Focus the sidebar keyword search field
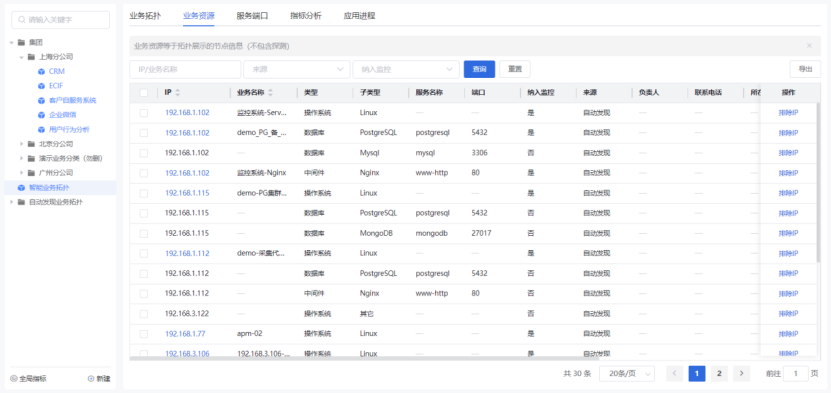Viewport: 831px width, 393px height. click(x=60, y=20)
